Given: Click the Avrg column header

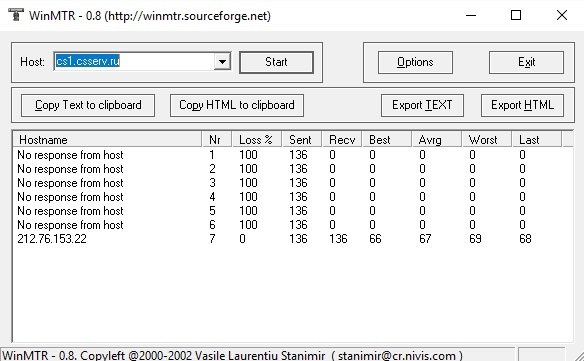Looking at the screenshot, I should [437, 140].
